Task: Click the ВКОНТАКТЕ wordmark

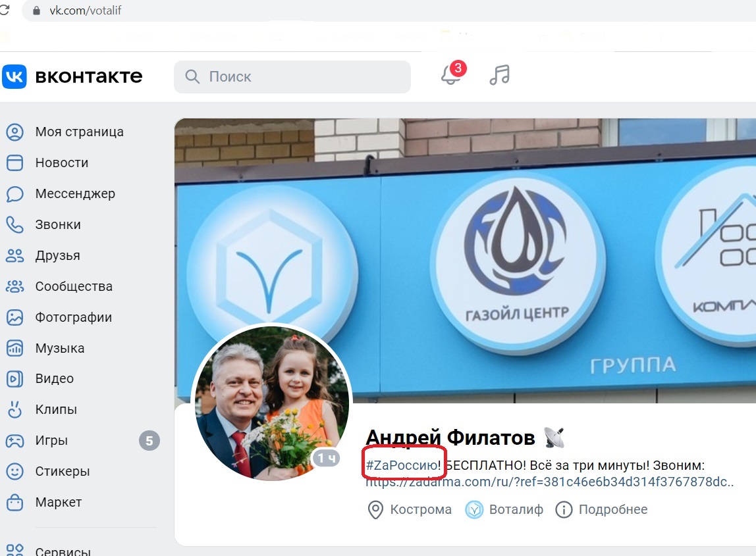Action: (89, 76)
